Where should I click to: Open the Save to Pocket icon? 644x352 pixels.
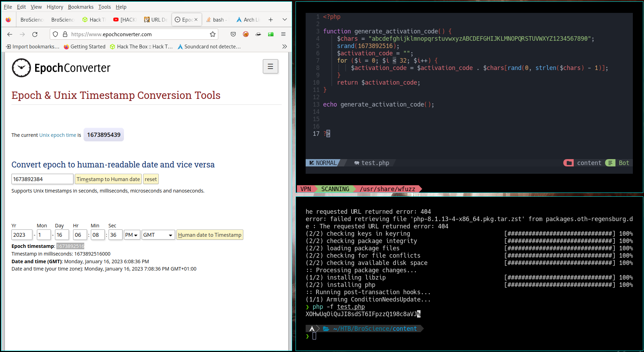[x=233, y=34]
